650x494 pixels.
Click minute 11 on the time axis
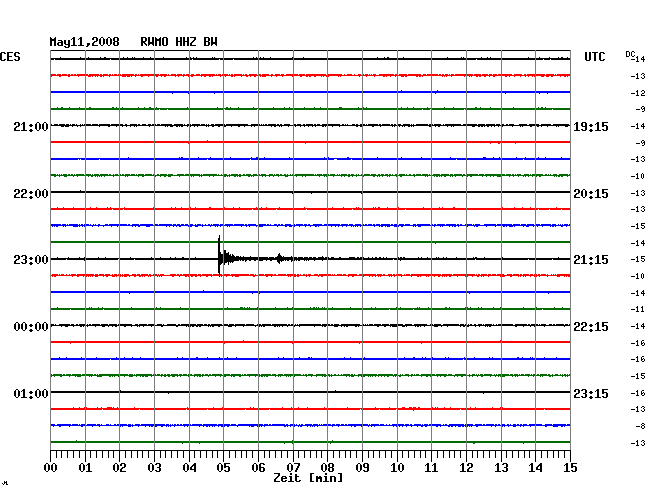431,467
